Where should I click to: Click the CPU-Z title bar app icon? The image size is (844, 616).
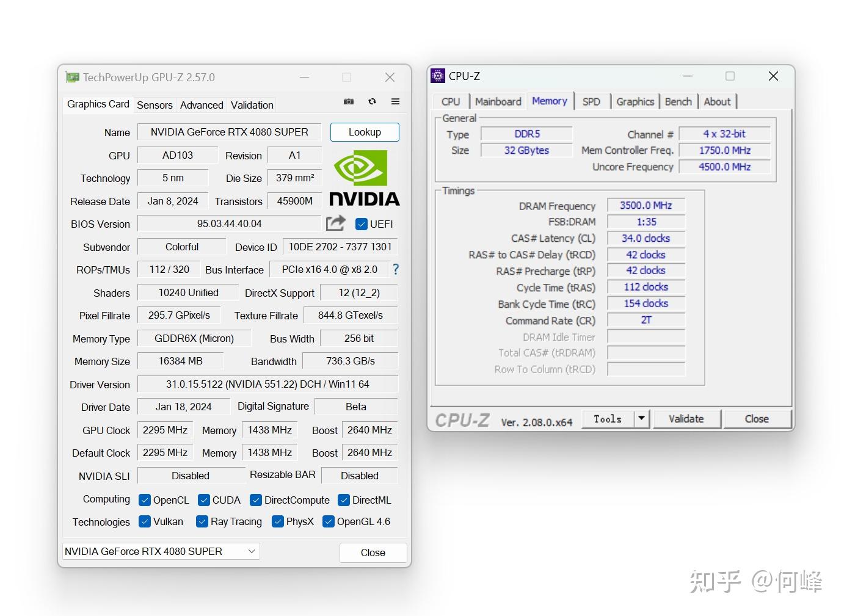(438, 76)
